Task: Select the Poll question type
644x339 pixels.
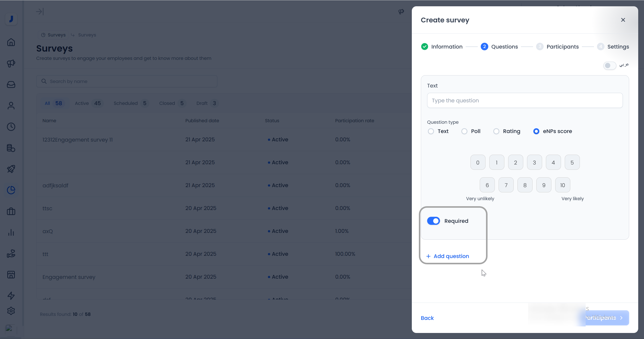Action: [464, 131]
